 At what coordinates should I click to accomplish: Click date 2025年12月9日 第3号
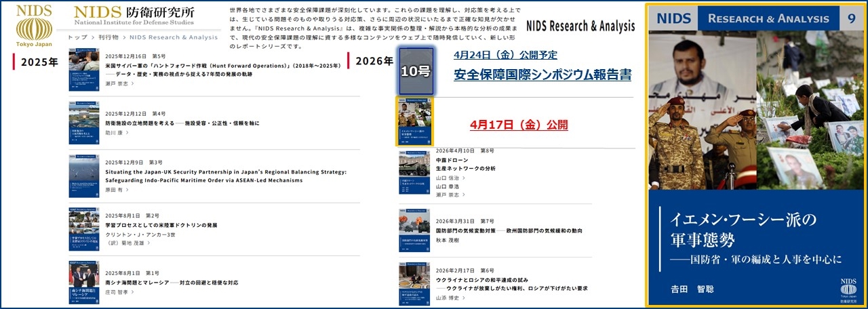tap(134, 163)
